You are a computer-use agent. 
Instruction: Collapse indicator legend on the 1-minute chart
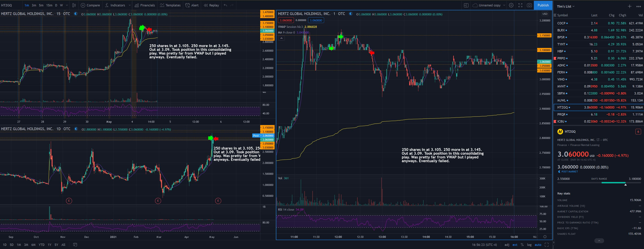[x=281, y=38]
